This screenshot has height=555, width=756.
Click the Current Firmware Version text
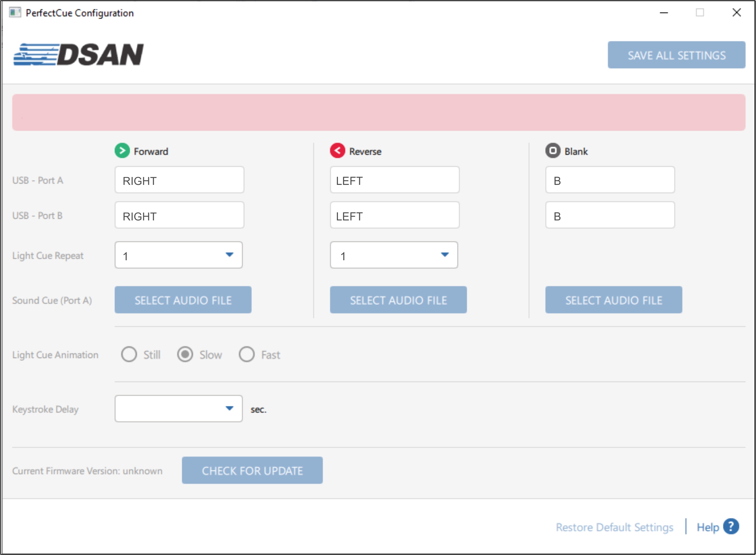(87, 471)
